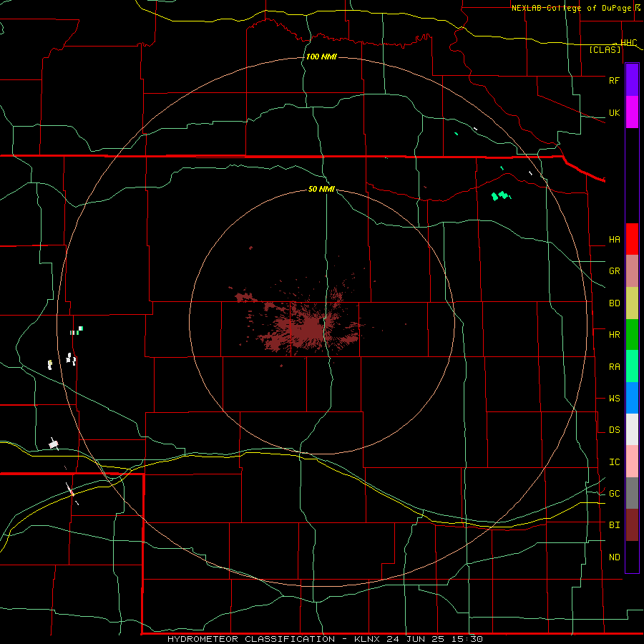Click the 100 NMI range ring label

[x=321, y=57]
